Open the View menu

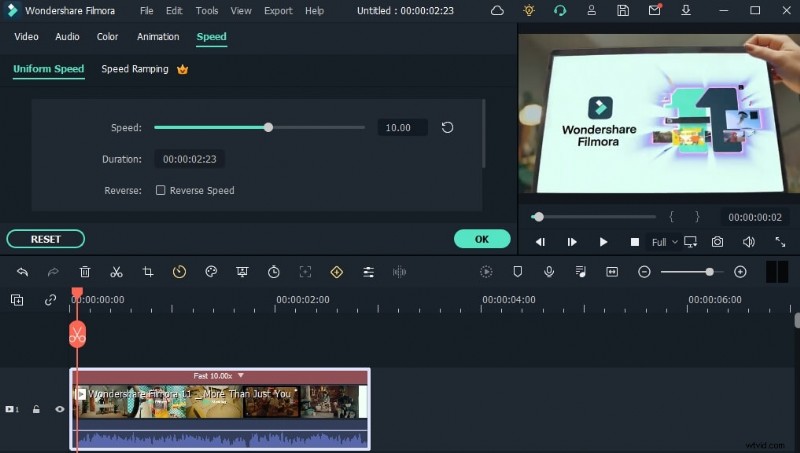pyautogui.click(x=241, y=11)
